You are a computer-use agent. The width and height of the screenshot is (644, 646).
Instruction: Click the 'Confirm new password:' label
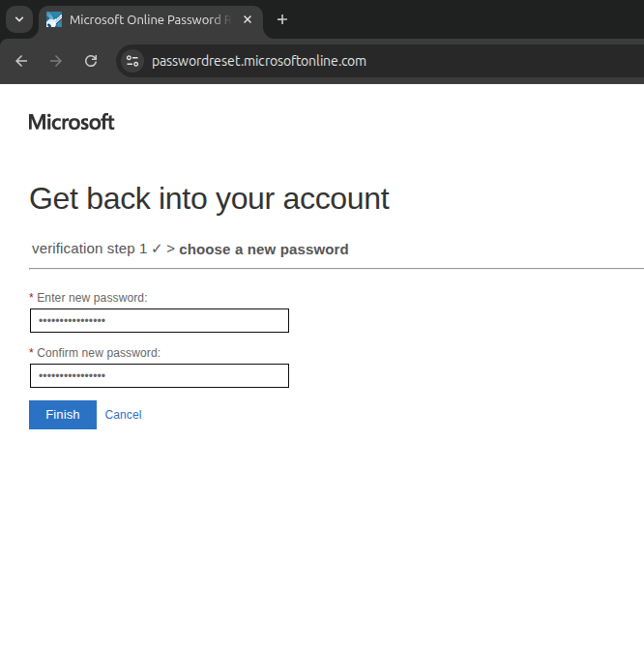(x=98, y=353)
